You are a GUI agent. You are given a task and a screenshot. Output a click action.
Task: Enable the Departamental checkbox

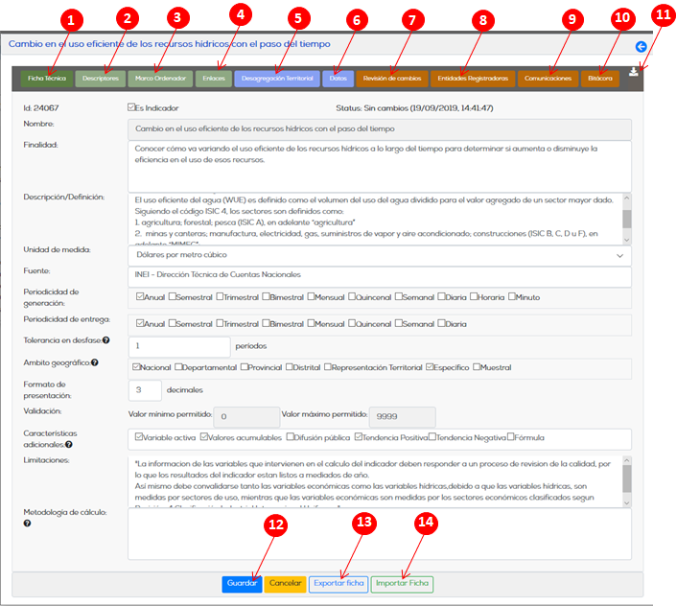tap(178, 367)
